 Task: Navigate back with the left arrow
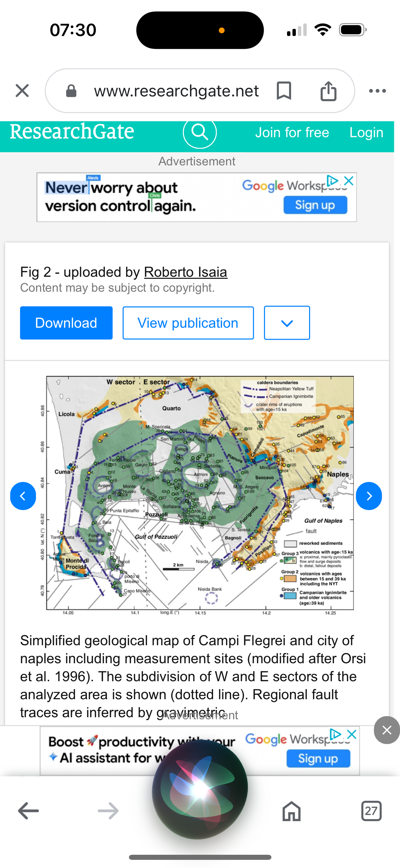pos(28,811)
